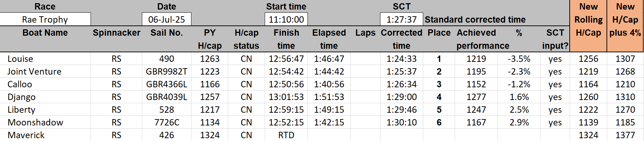644x141 pixels.
Task: Click Calloo's place value 3
Action: tap(439, 84)
